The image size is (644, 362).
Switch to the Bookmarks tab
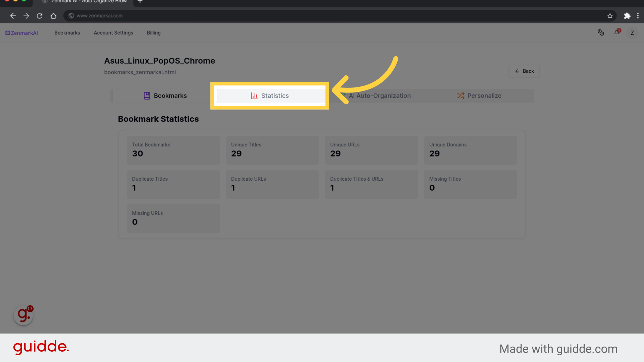click(x=165, y=96)
